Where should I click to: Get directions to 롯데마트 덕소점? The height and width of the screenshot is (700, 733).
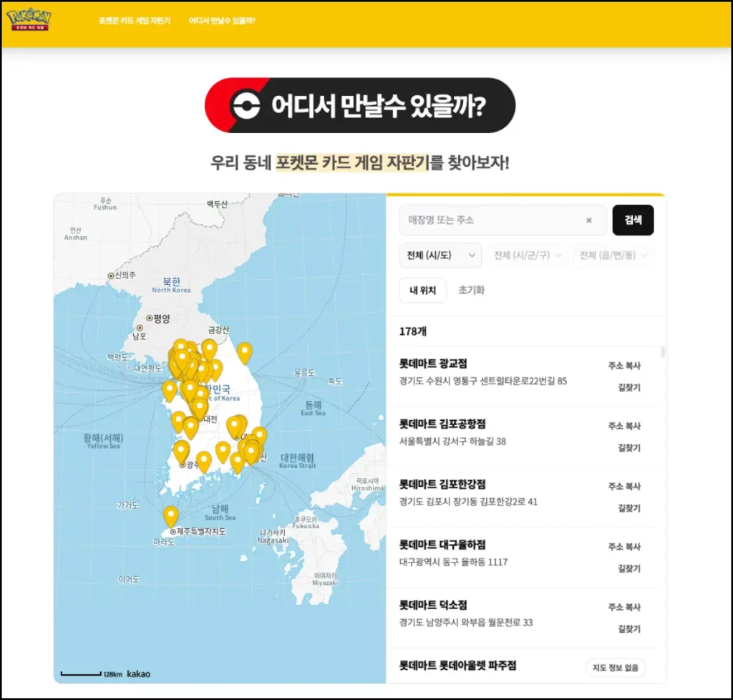[628, 628]
